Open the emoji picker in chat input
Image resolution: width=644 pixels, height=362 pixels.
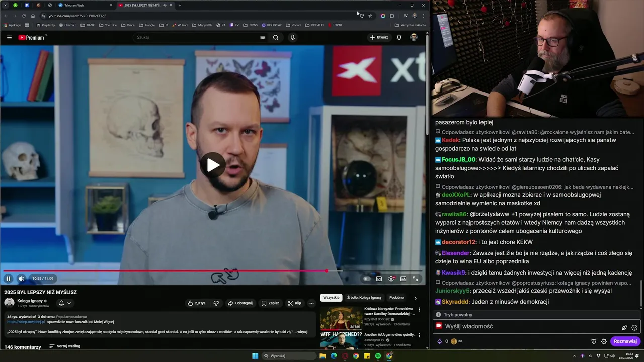pyautogui.click(x=634, y=327)
